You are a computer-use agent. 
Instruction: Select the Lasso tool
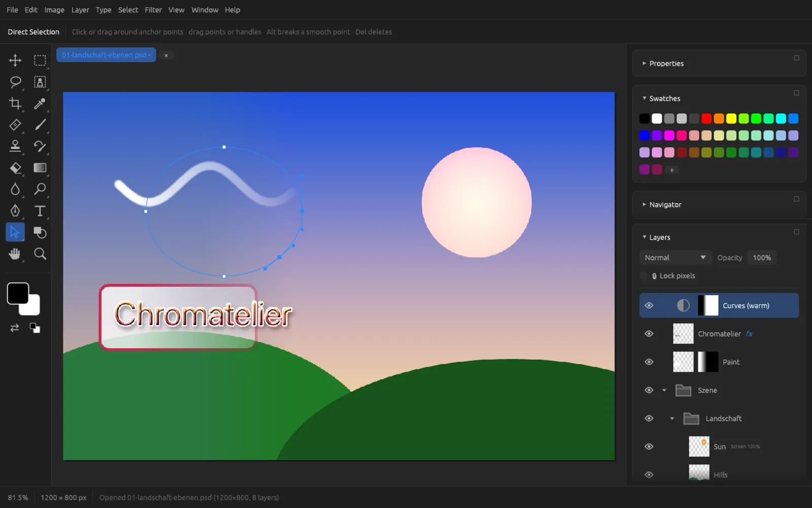click(x=15, y=82)
